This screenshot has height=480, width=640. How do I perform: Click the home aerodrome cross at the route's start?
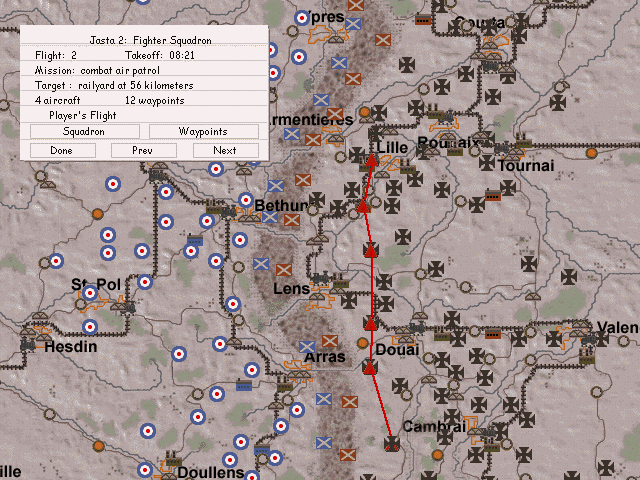pyautogui.click(x=392, y=444)
